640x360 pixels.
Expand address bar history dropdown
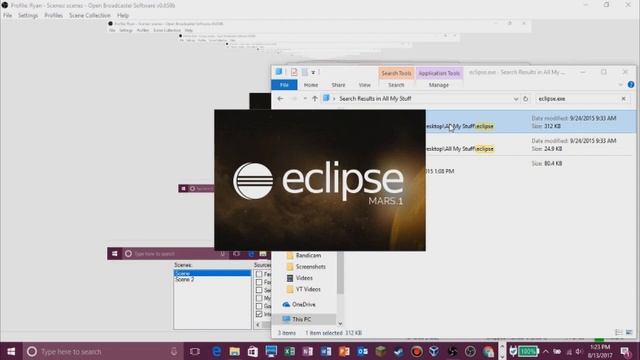click(x=516, y=99)
